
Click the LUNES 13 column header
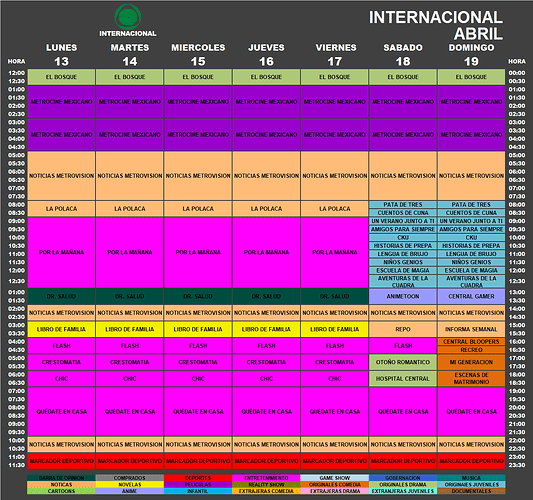[62, 54]
